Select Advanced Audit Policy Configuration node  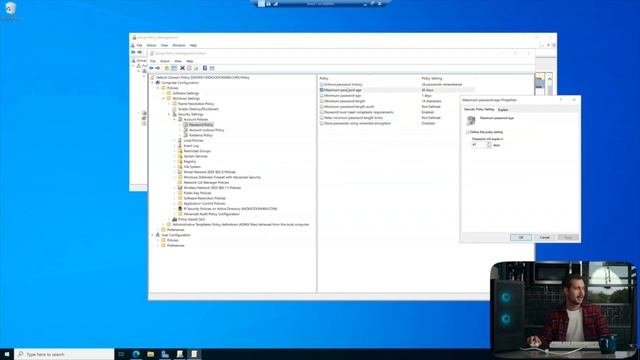pos(211,214)
